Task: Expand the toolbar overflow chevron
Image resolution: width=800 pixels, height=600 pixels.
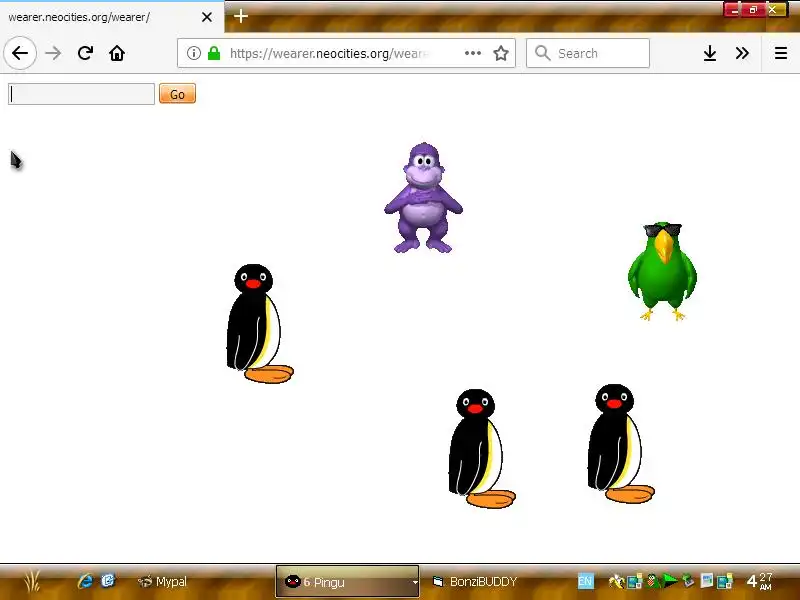Action: [x=742, y=53]
